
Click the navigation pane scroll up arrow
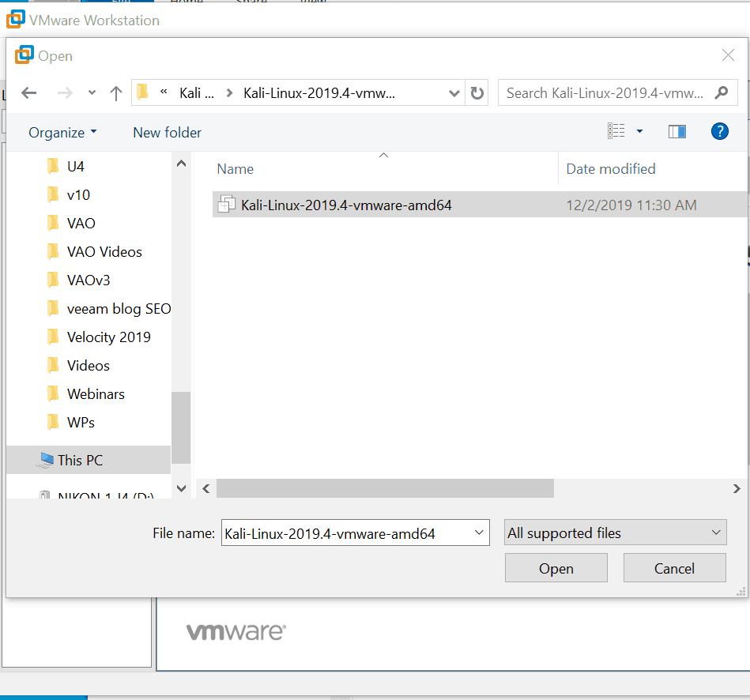[181, 164]
